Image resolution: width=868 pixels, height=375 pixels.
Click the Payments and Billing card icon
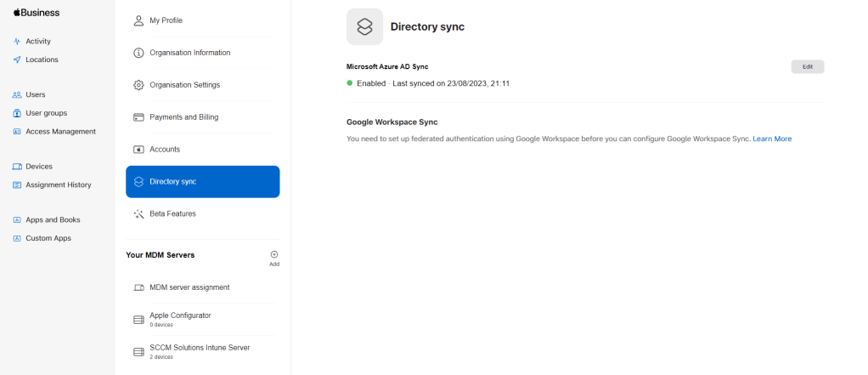coord(138,117)
